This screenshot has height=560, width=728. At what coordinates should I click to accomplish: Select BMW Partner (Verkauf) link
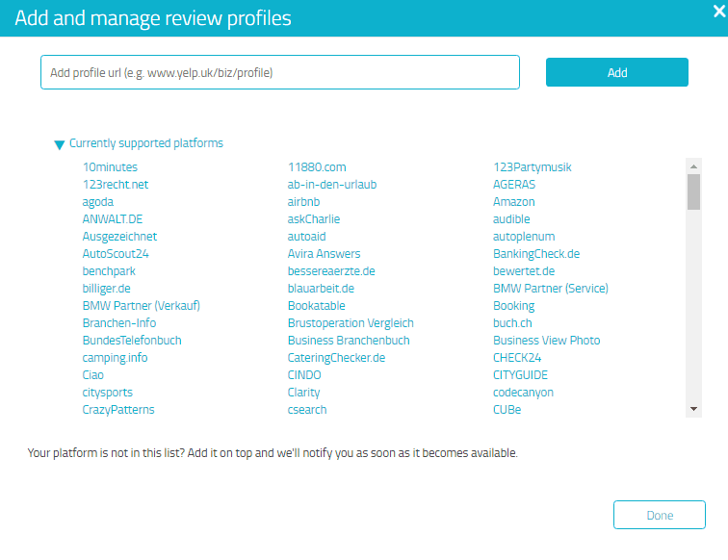tap(142, 306)
